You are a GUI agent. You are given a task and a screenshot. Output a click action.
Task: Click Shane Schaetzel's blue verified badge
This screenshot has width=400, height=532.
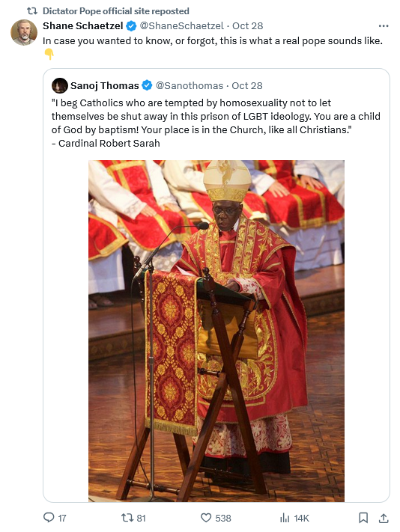tap(131, 25)
